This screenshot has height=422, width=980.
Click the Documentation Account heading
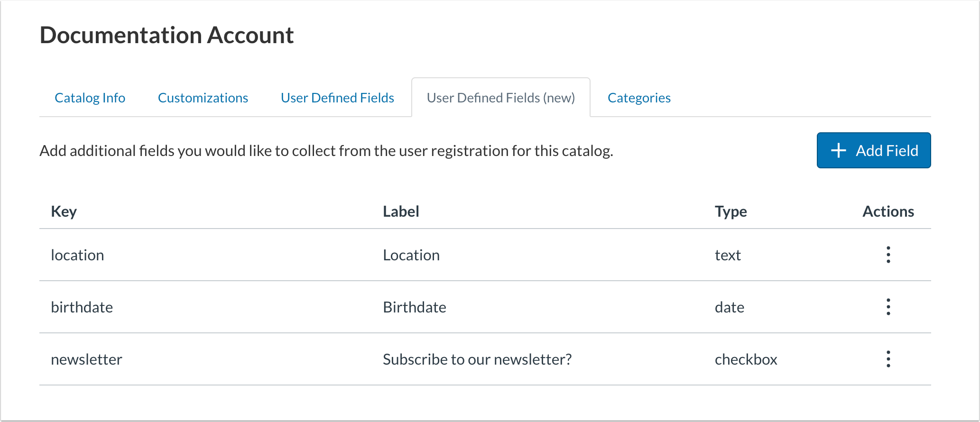166,35
